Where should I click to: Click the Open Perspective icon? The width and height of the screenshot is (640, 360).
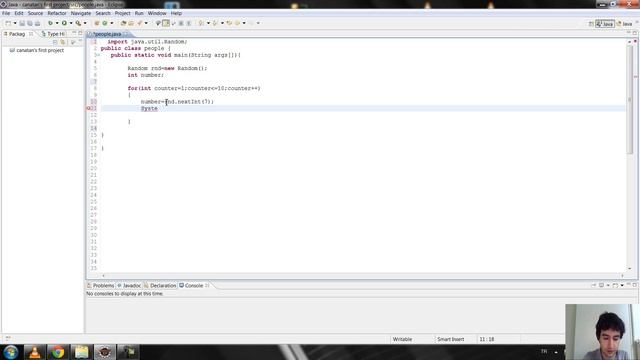591,24
